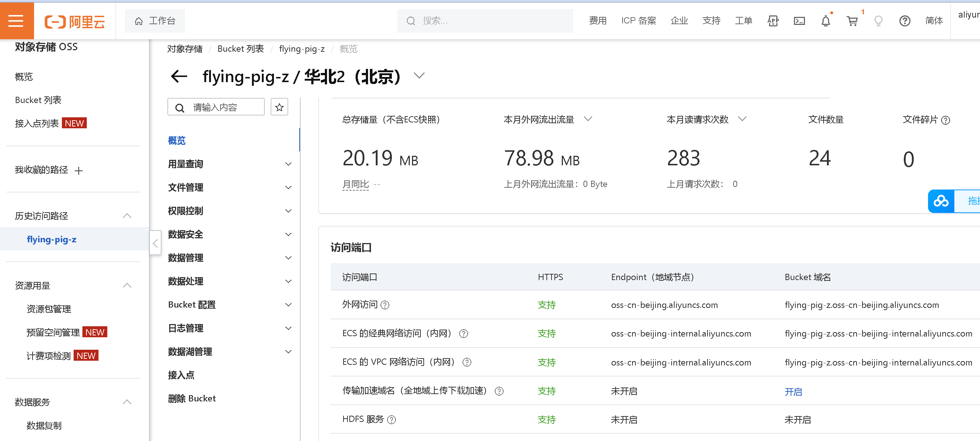Open 数据复制 in sidebar
Image resolution: width=980 pixels, height=441 pixels.
tap(44, 426)
